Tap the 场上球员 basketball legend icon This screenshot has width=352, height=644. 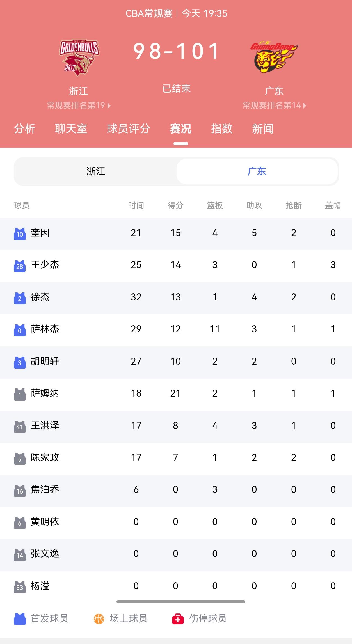click(x=99, y=619)
